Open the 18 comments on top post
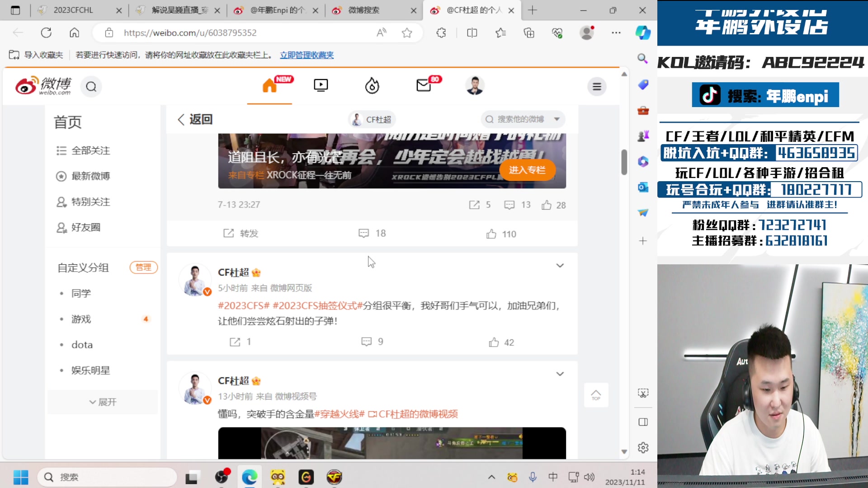This screenshot has height=488, width=868. 372,233
